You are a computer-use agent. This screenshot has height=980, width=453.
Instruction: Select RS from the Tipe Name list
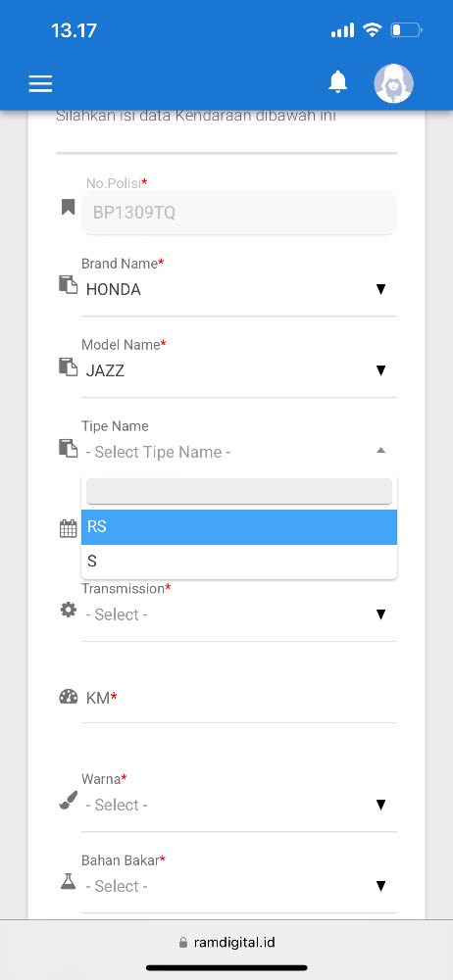239,527
